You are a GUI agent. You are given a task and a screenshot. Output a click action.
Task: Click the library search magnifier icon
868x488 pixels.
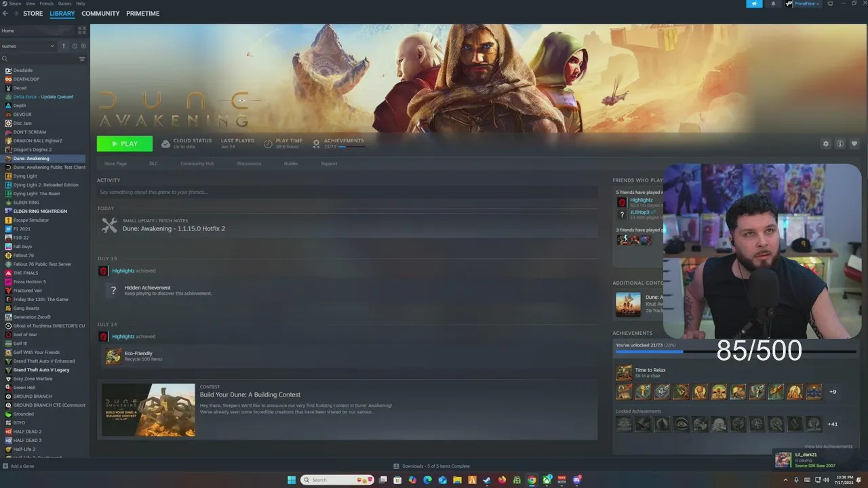coord(5,59)
